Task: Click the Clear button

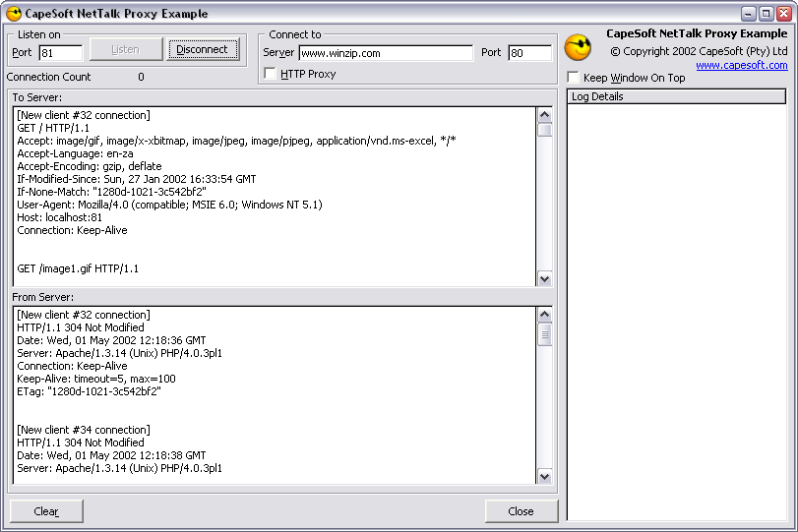Action: [46, 511]
